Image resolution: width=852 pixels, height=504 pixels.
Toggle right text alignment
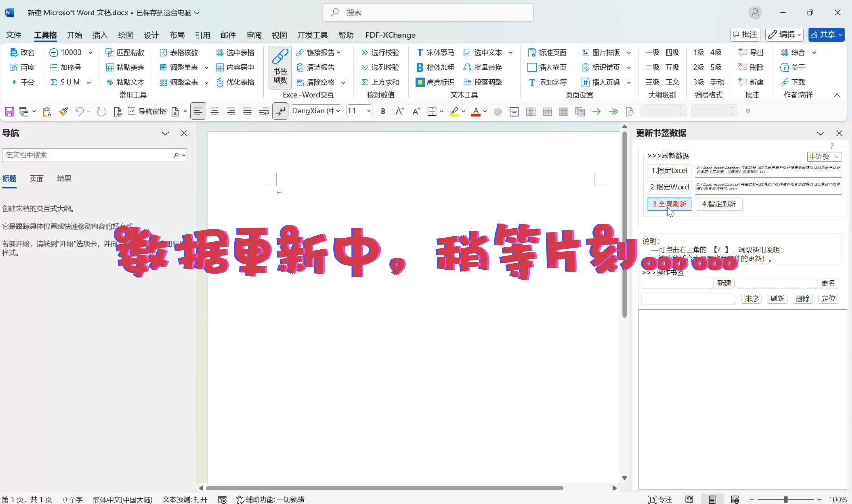pyautogui.click(x=231, y=112)
